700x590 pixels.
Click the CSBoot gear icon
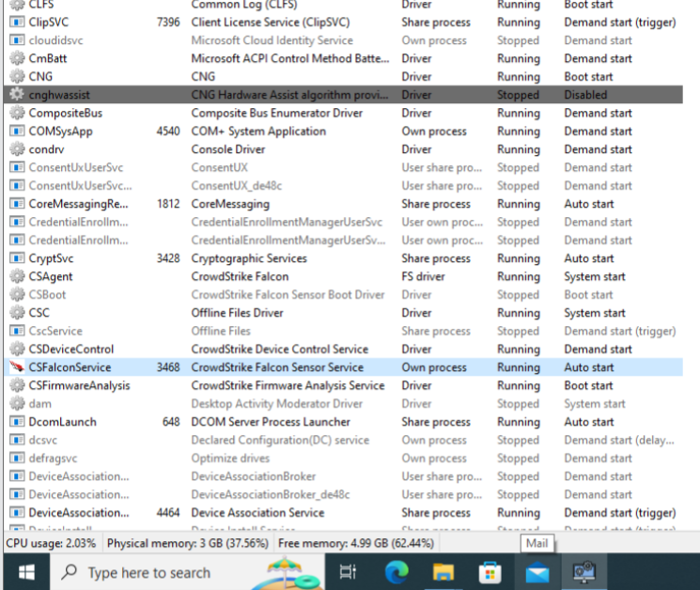[17, 295]
